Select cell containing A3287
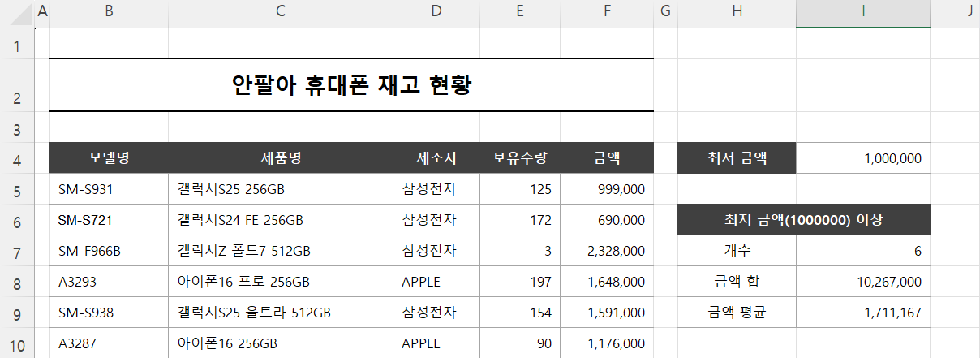This screenshot has height=358, width=980. point(109,343)
